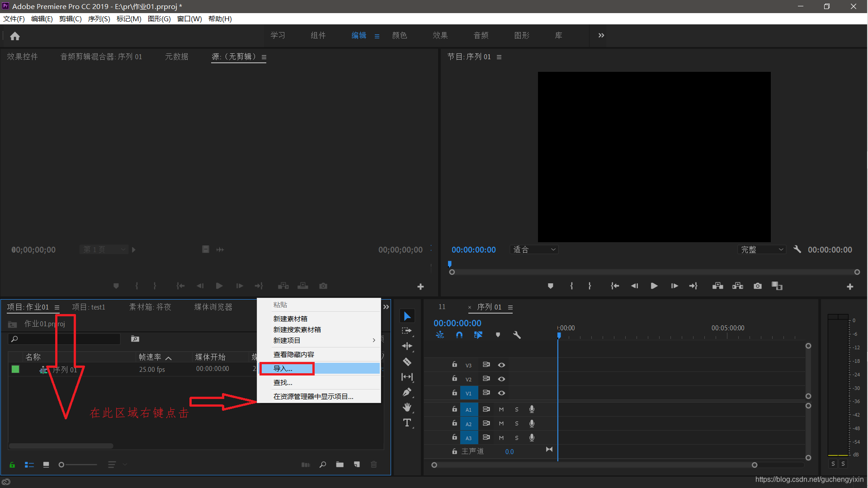Open 效果控件 panel tab

click(x=22, y=56)
